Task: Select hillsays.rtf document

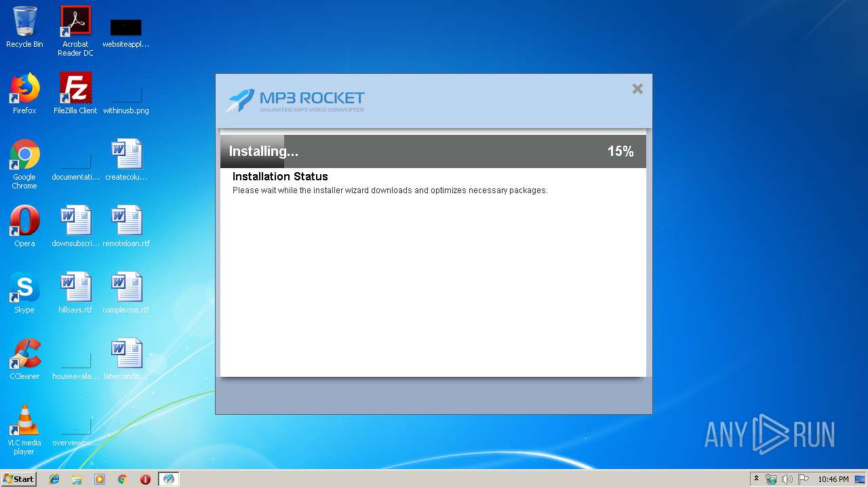Action: click(x=75, y=293)
